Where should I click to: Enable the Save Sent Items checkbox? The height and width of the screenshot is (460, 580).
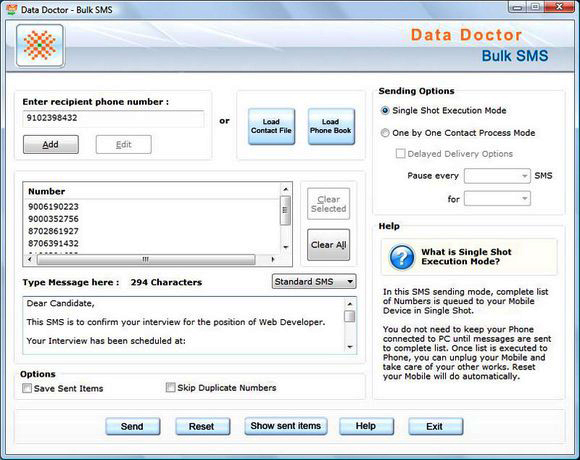(27, 388)
